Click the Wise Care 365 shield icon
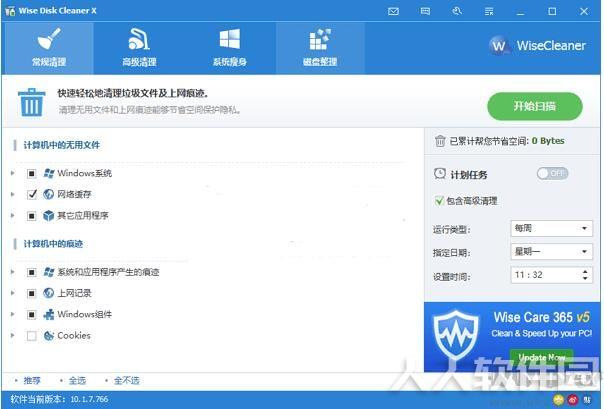 (456, 335)
